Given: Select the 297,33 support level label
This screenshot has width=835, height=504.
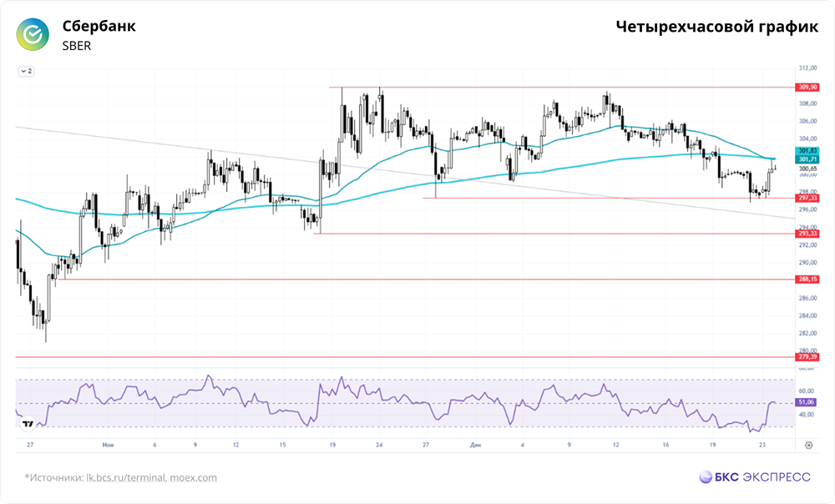Looking at the screenshot, I should coord(807,198).
